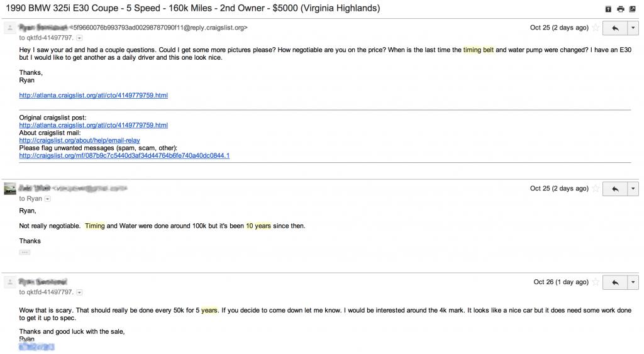Screen dimensions: 644x354
Task: Click the first message sender avatar
Action: tap(9, 28)
